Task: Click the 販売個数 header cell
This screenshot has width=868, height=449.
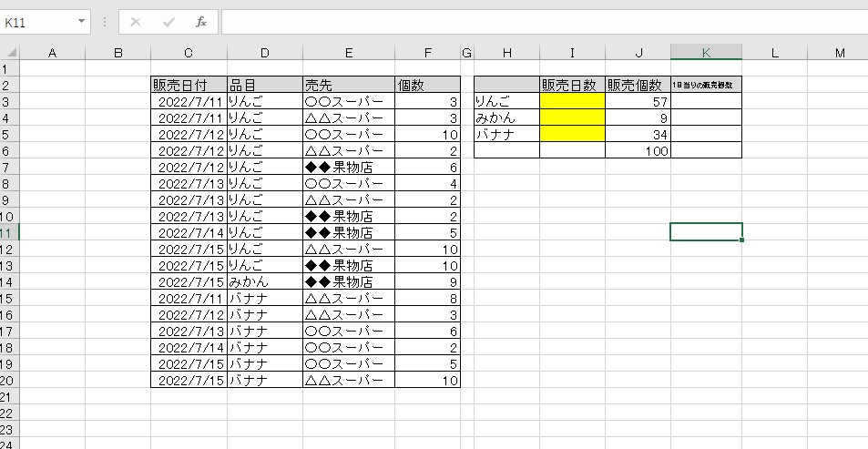Action: point(638,85)
